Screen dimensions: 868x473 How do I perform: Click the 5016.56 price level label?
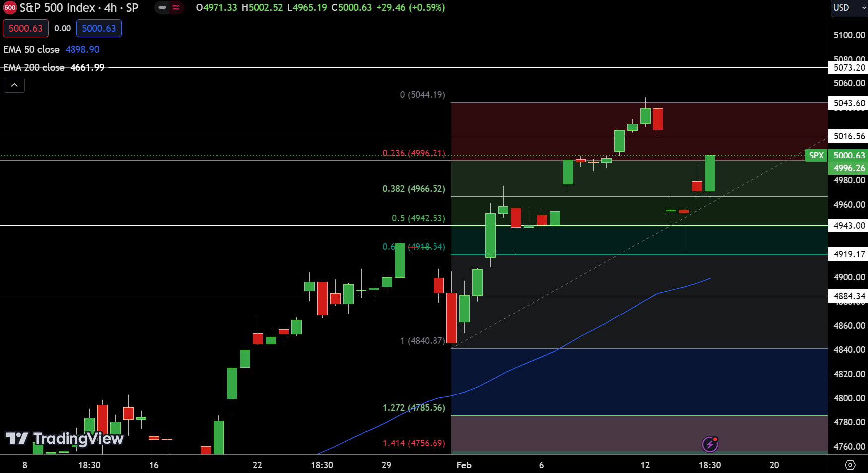[x=849, y=136]
